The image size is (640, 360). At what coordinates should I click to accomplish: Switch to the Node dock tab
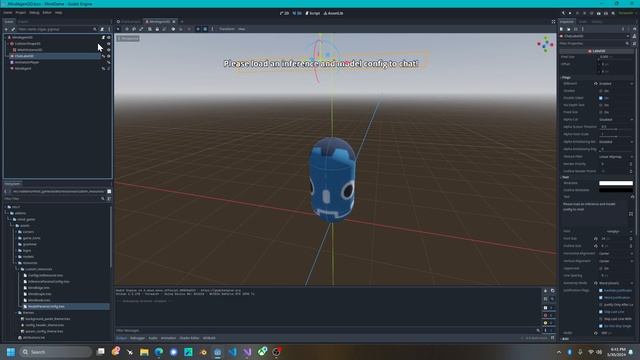pos(582,22)
